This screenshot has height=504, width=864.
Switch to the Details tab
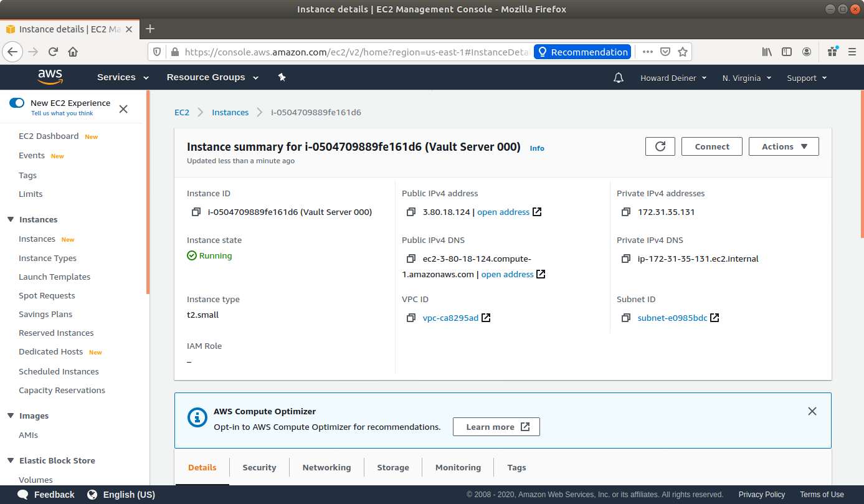click(x=202, y=467)
